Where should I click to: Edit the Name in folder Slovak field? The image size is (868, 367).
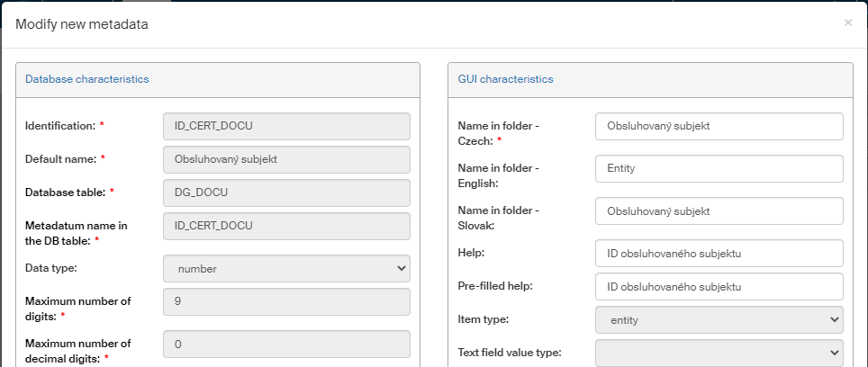(719, 211)
